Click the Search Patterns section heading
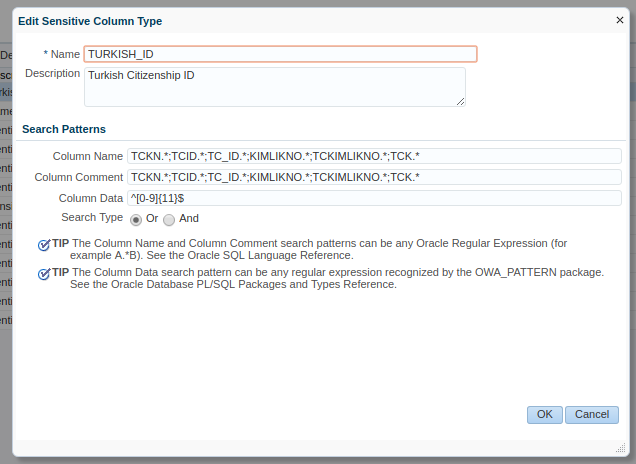 tap(64, 129)
